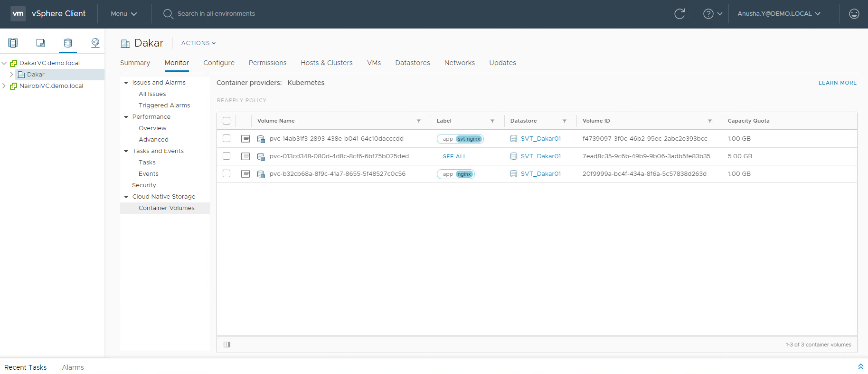Select All Issues in Monitor menu

point(152,94)
